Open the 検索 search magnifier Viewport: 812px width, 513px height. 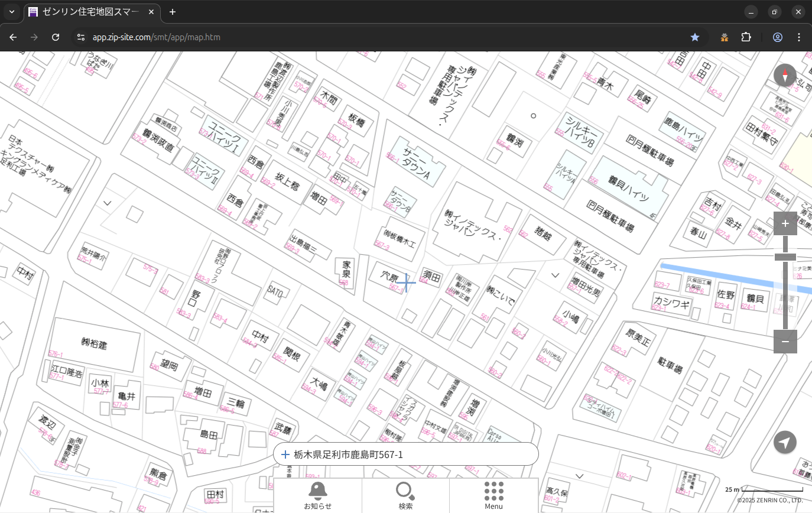(405, 495)
